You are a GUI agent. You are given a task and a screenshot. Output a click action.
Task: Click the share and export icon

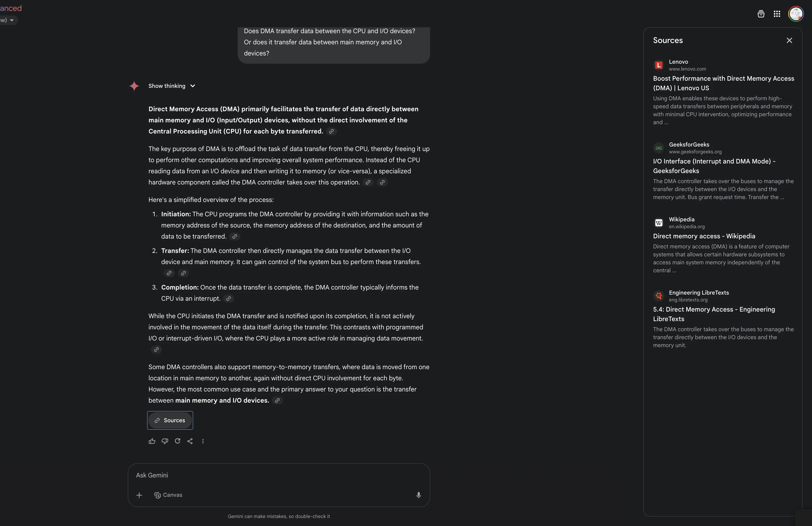click(x=190, y=441)
